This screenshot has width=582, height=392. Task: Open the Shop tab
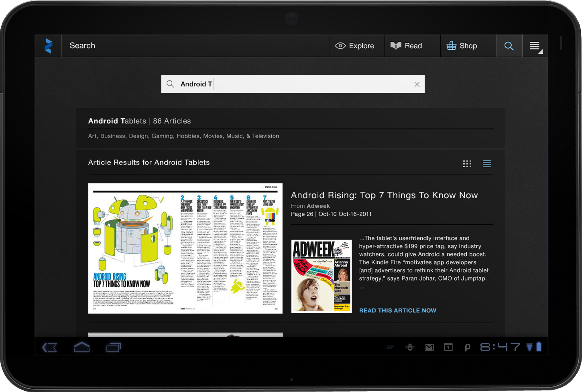point(468,46)
